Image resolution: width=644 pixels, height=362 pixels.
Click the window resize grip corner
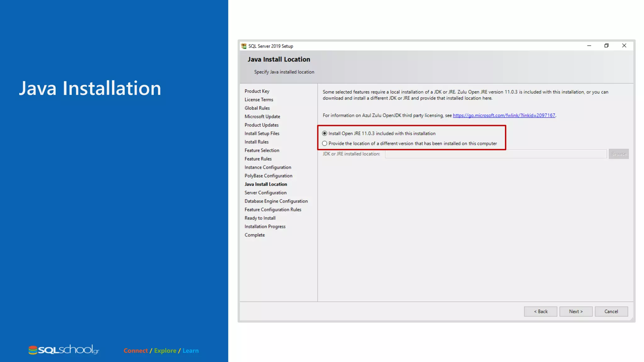click(632, 319)
